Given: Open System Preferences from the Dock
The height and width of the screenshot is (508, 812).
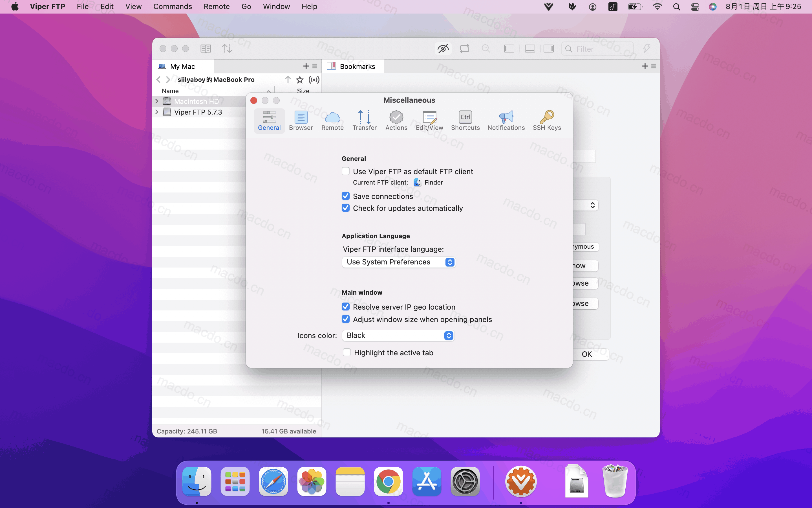Looking at the screenshot, I should [x=465, y=481].
